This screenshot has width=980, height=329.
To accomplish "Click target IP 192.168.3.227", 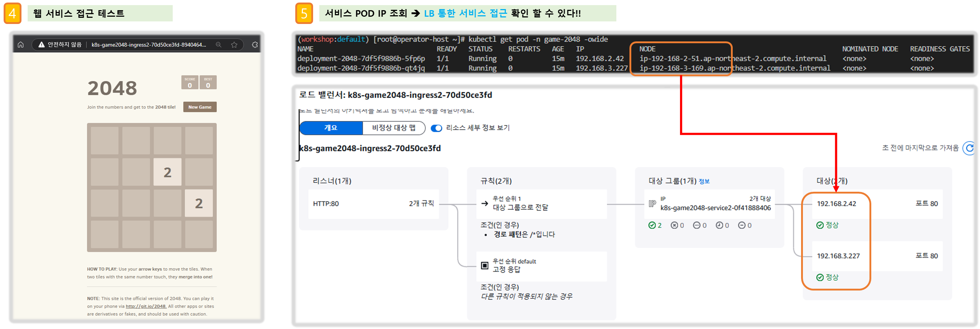I will [838, 256].
